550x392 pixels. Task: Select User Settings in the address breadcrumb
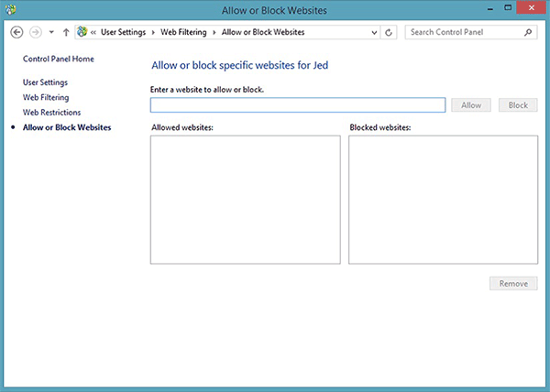(x=125, y=32)
